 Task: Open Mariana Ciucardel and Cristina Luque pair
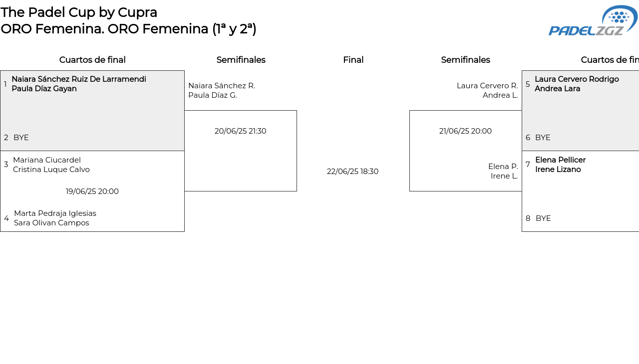click(x=51, y=165)
